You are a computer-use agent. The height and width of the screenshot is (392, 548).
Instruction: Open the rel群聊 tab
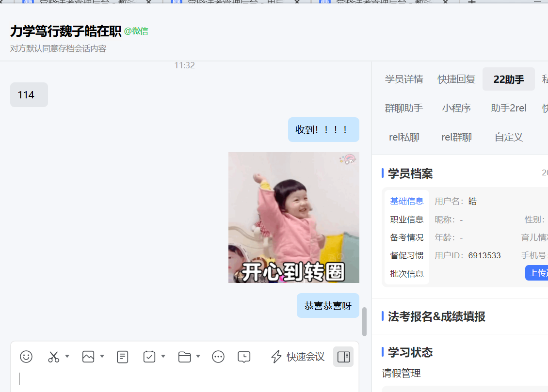[x=456, y=137]
